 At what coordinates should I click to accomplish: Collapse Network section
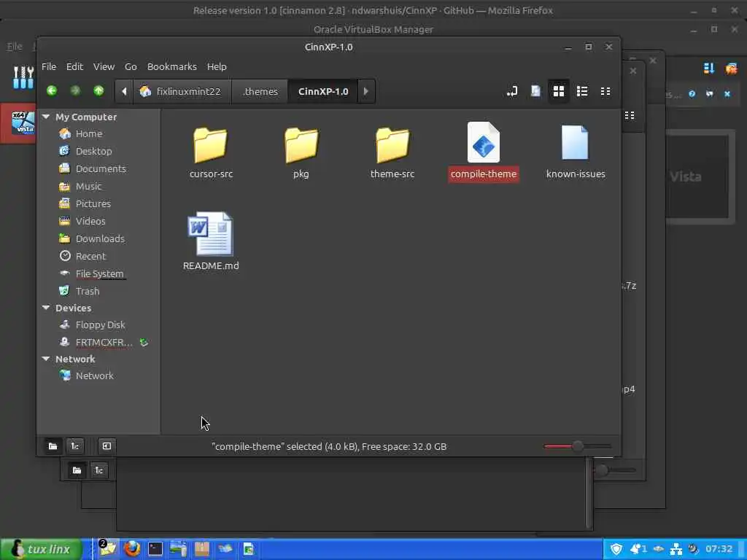[46, 359]
